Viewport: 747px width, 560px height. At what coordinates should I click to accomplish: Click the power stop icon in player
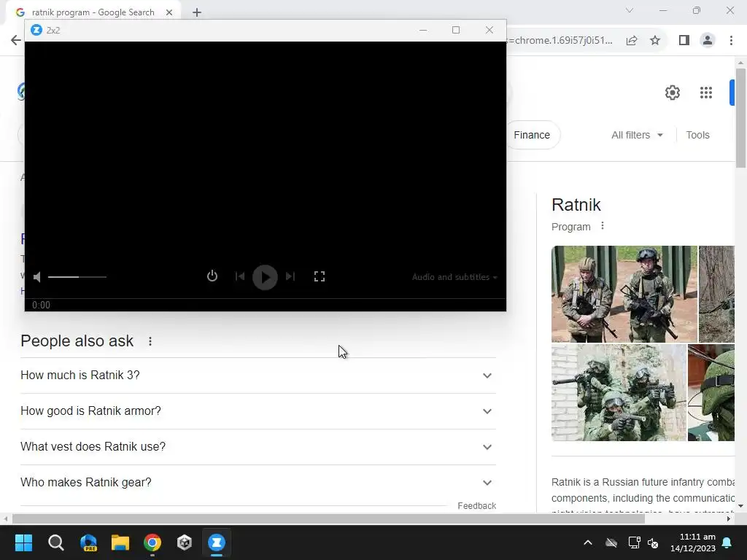pyautogui.click(x=212, y=276)
